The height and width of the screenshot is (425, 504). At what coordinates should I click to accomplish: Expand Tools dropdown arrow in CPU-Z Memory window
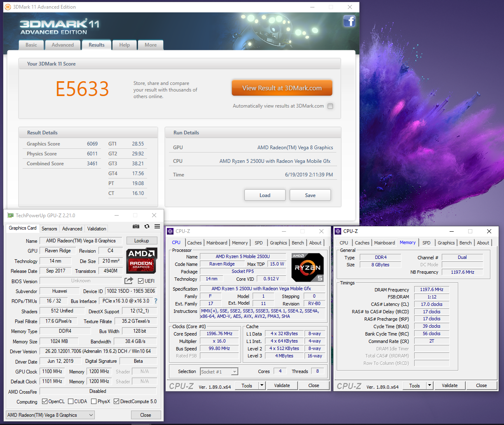coord(429,385)
